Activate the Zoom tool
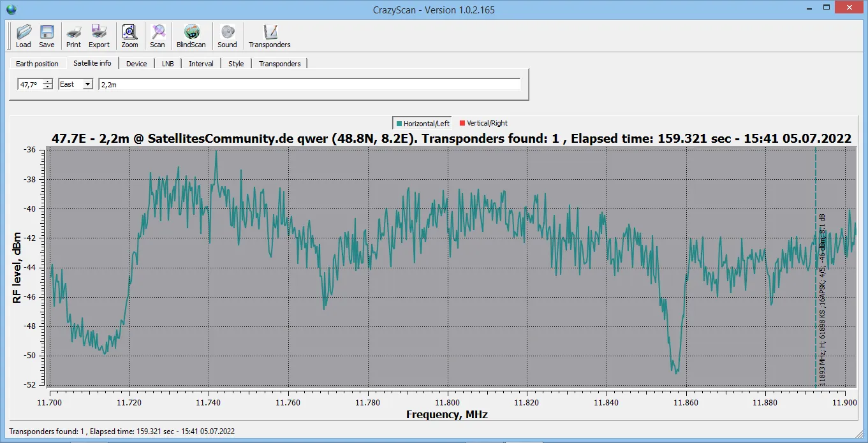 click(129, 36)
